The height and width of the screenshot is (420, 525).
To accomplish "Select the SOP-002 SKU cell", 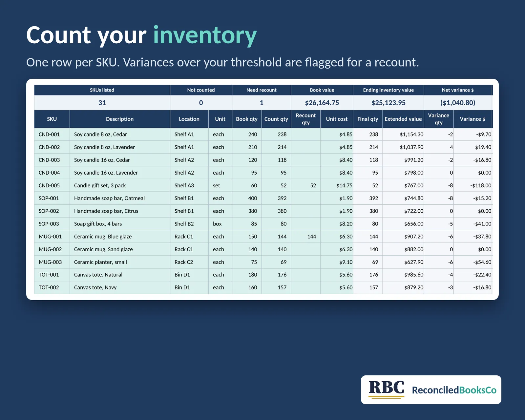I will click(52, 211).
